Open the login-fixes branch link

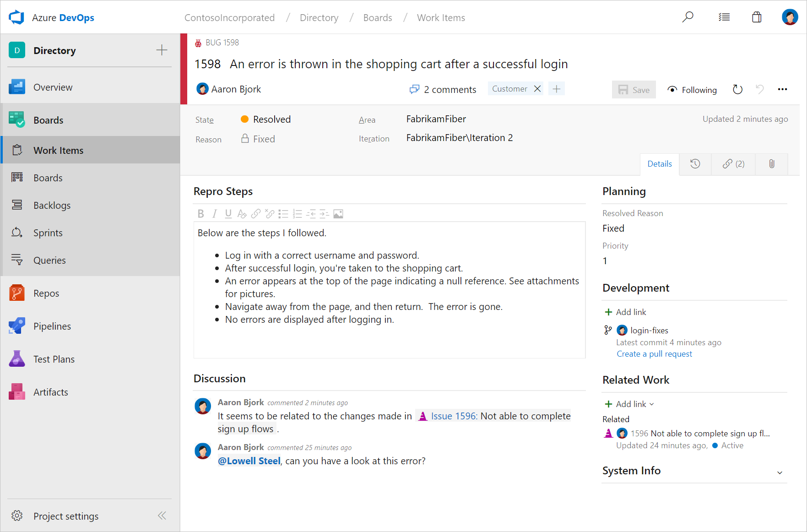point(649,330)
